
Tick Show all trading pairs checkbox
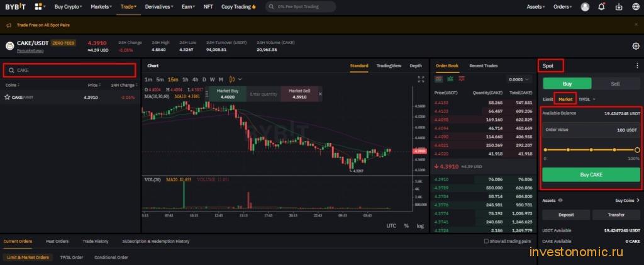486,241
